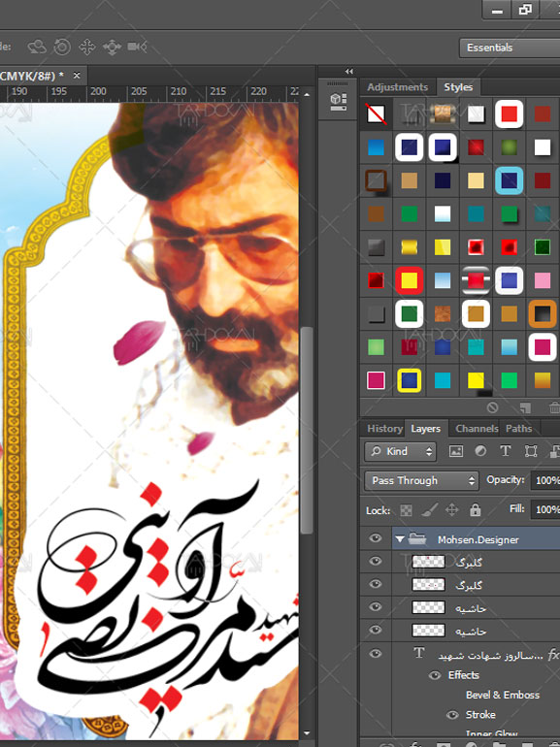Open the Essentials workspace dropdown

(x=510, y=48)
